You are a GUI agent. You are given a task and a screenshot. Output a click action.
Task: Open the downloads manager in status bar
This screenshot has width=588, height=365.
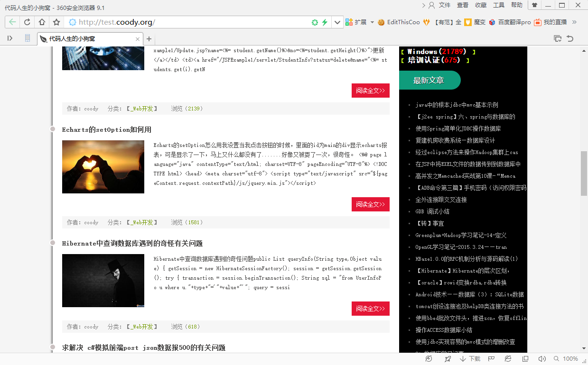[x=470, y=359]
